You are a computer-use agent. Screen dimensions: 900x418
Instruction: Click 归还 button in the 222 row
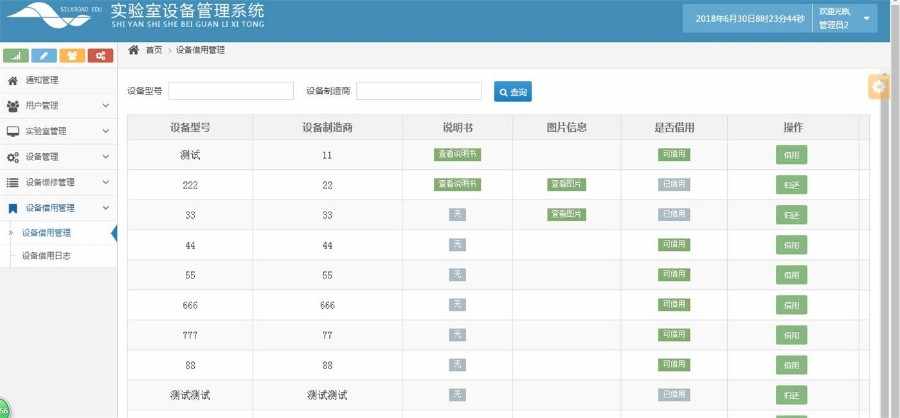(792, 184)
